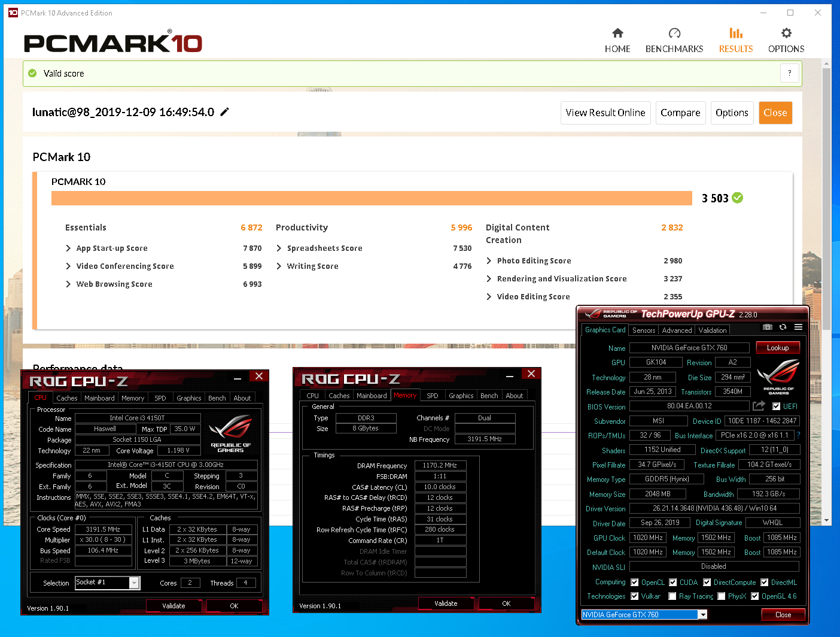This screenshot has width=840, height=637.
Task: Open Results chart icon
Action: pos(736,33)
